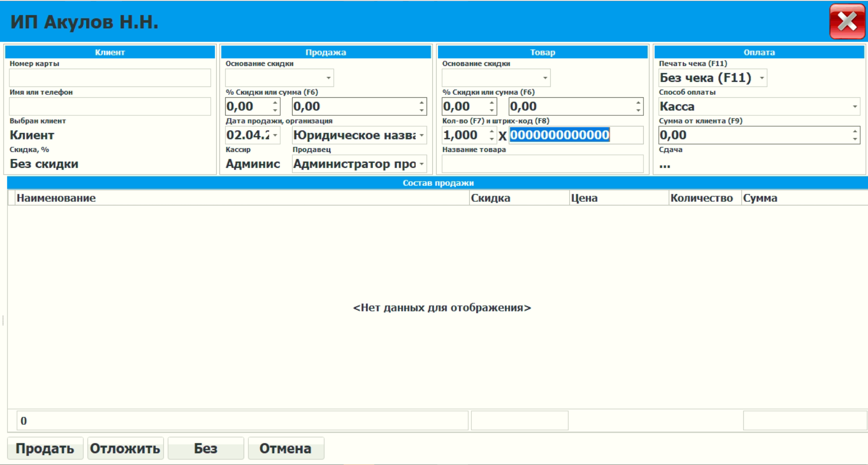Increase sale discount percent in Продажа panel
This screenshot has height=465, width=868.
click(276, 102)
